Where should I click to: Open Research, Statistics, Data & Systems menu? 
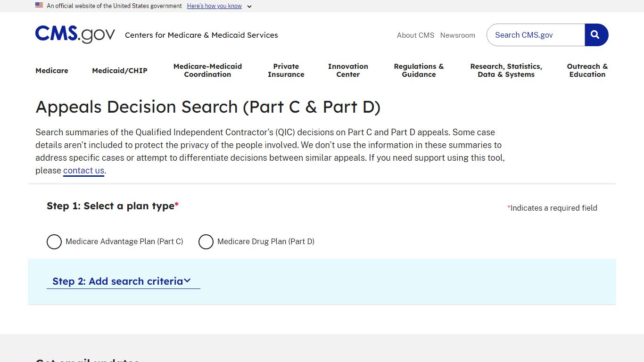506,70
